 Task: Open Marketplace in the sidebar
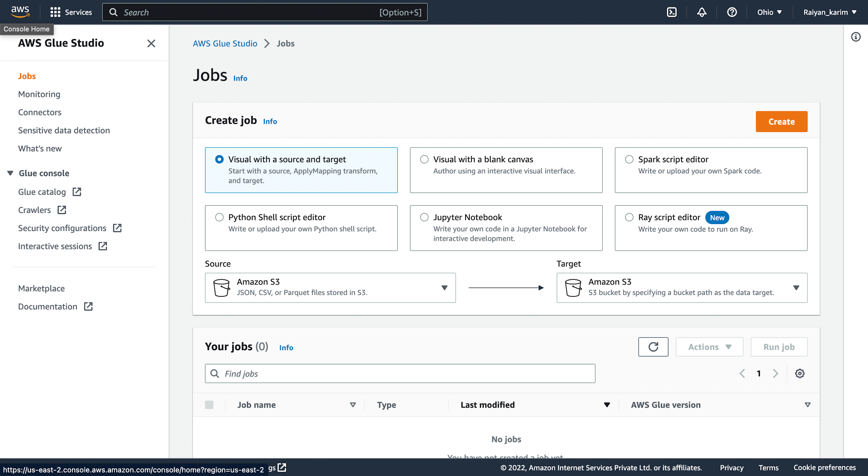[x=41, y=288]
